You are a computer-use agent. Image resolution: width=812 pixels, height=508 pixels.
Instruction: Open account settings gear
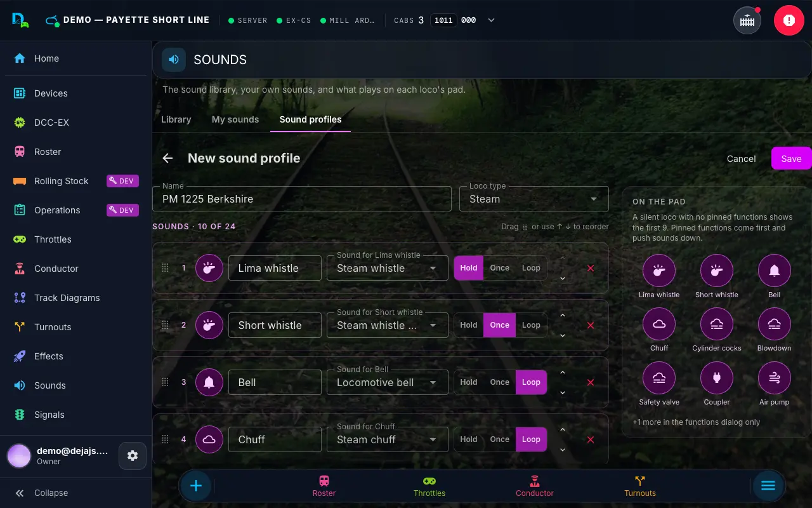pyautogui.click(x=133, y=456)
